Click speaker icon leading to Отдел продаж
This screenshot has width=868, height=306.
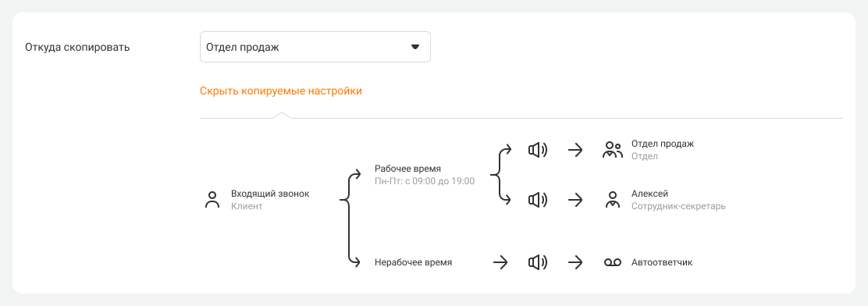click(x=537, y=150)
